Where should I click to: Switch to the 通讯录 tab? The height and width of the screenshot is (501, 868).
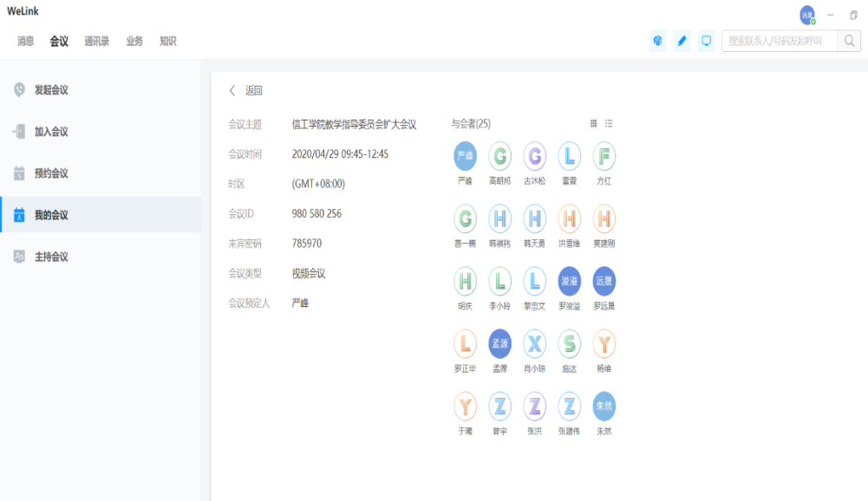(x=97, y=40)
